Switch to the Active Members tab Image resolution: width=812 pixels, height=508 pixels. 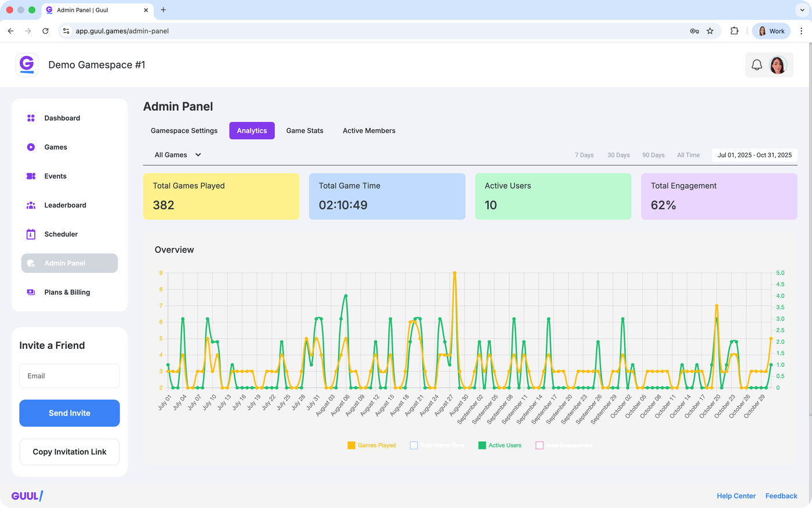[369, 131]
